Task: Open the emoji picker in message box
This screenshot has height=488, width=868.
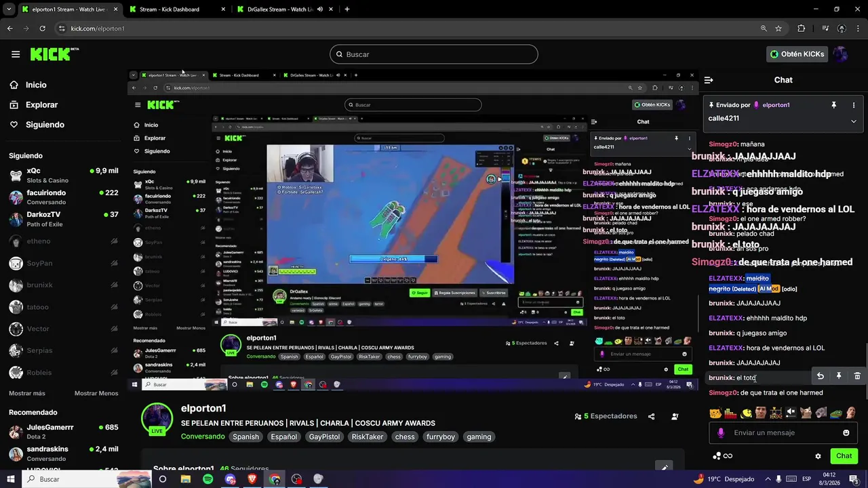Action: (x=846, y=433)
